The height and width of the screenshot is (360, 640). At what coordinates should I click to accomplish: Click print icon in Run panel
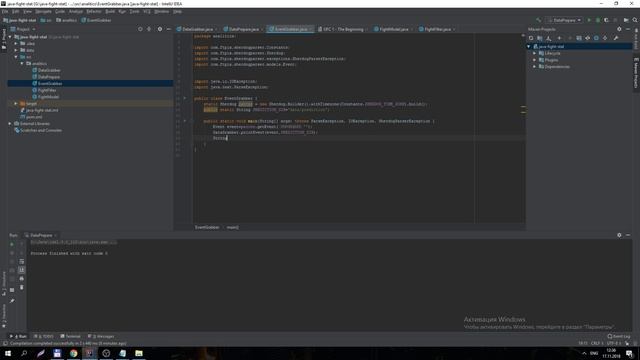(x=22, y=279)
